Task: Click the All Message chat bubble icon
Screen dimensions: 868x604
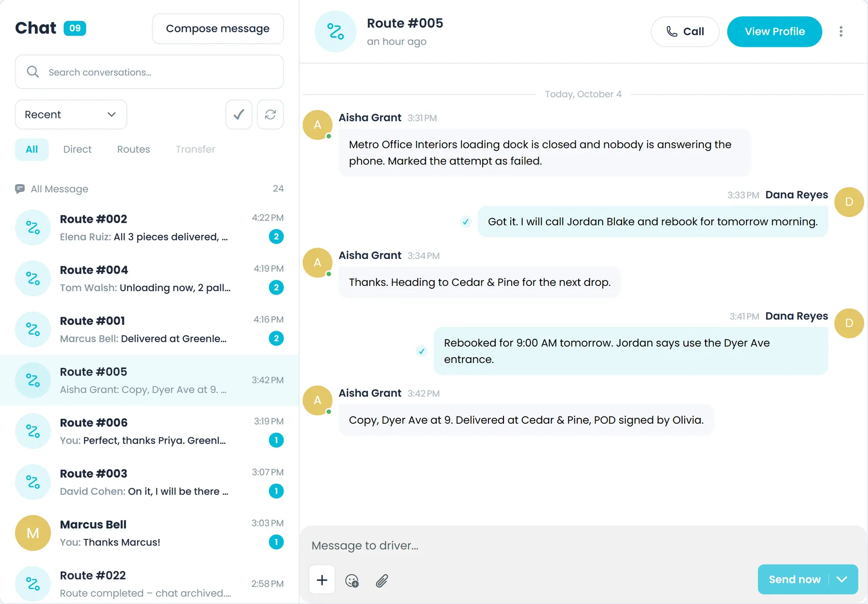Action: point(20,188)
